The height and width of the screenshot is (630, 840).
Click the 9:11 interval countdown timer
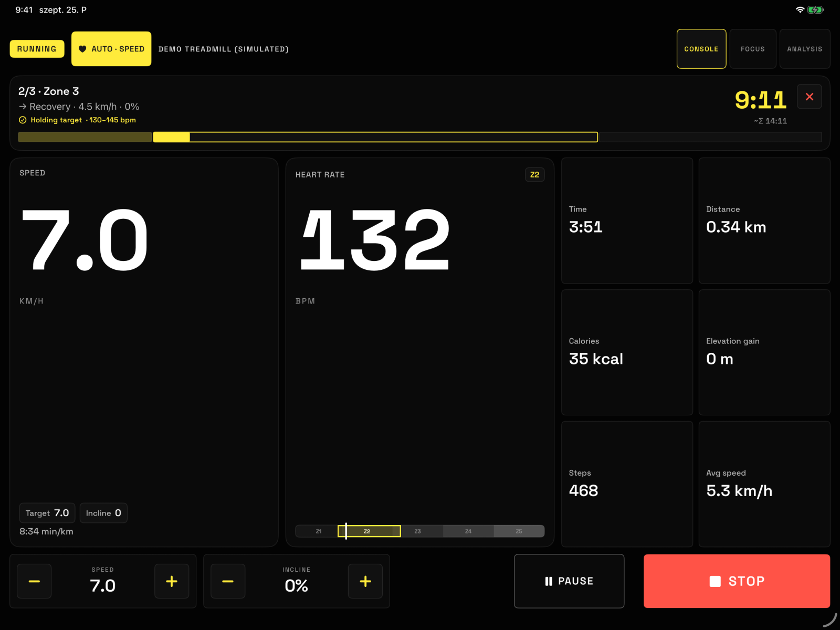tap(760, 100)
